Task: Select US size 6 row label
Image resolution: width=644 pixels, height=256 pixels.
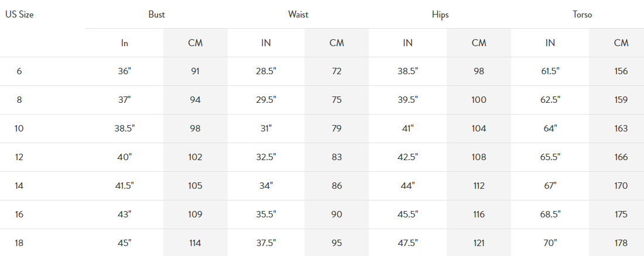Action: point(19,71)
